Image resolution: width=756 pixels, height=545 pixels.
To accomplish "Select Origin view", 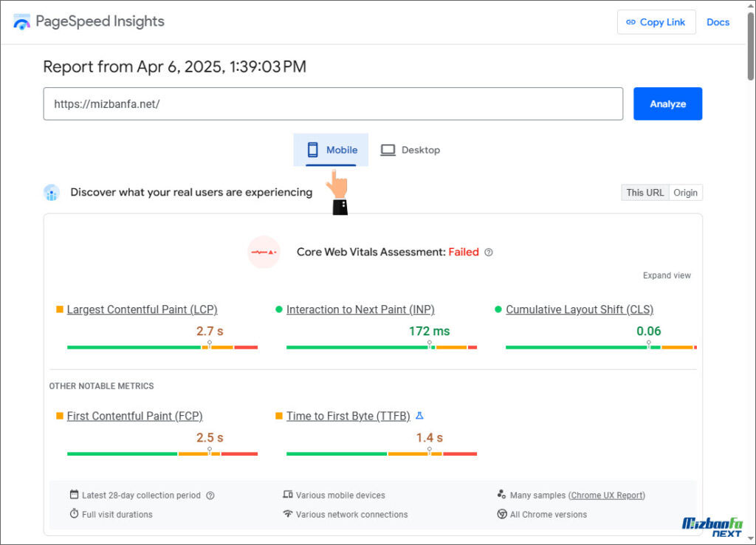I will coord(686,193).
